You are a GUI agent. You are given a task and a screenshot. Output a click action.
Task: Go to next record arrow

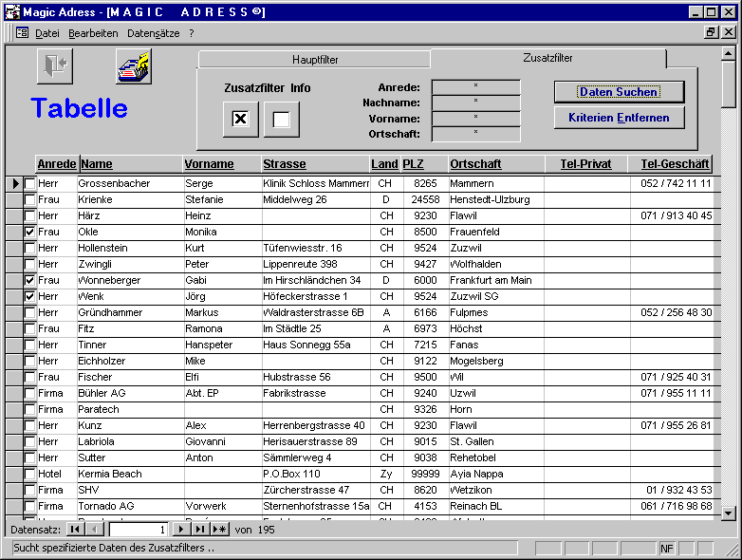(181, 529)
